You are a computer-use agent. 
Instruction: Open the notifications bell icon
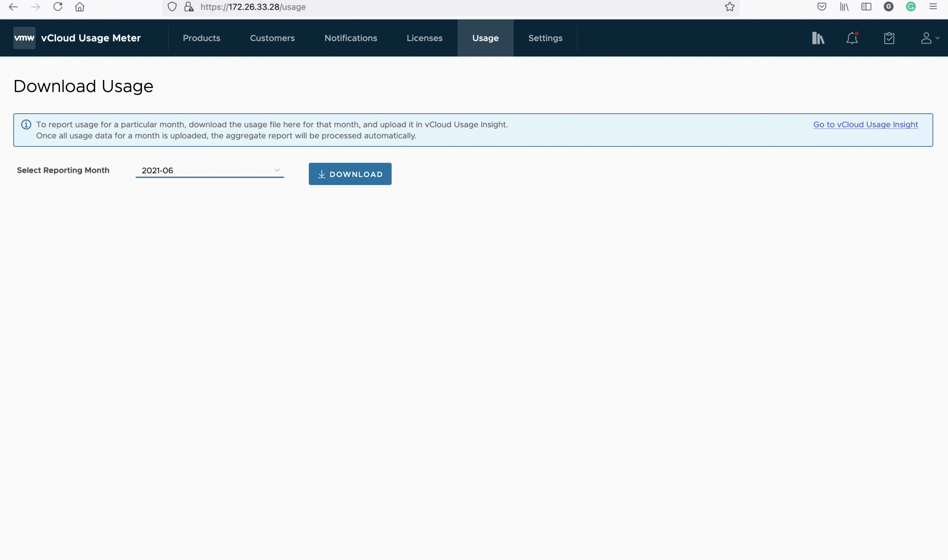[x=852, y=38]
